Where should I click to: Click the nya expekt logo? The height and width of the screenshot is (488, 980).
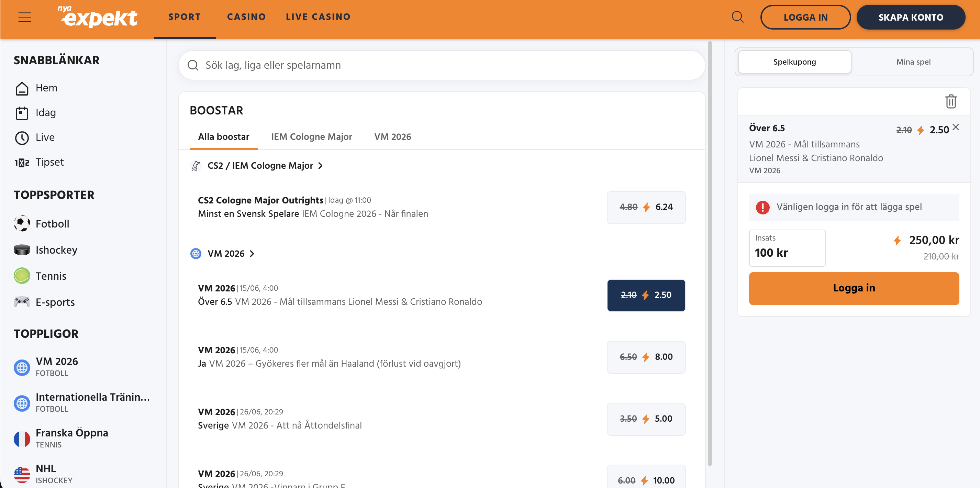point(97,17)
